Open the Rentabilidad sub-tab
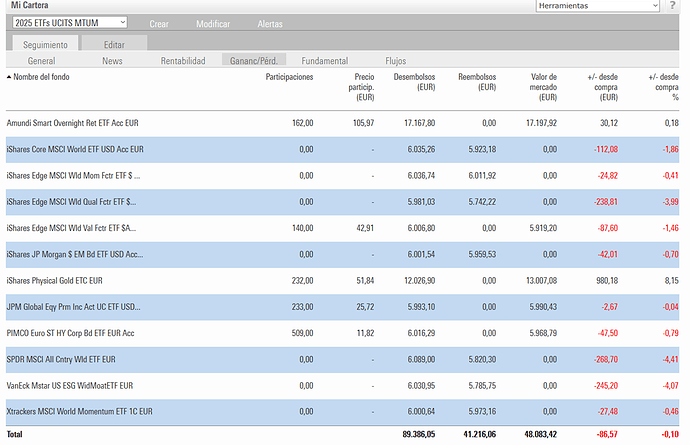The image size is (690, 445). coord(183,61)
